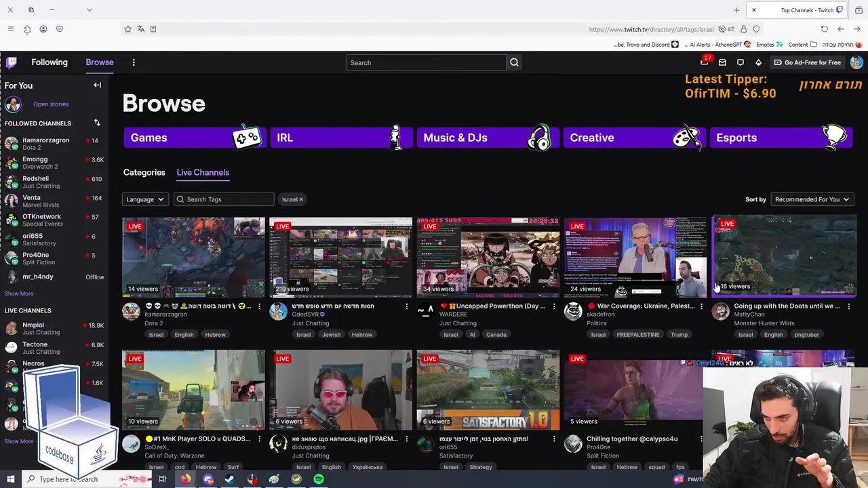Open notifications inbox with 27 badge
This screenshot has width=868, height=488.
[705, 62]
